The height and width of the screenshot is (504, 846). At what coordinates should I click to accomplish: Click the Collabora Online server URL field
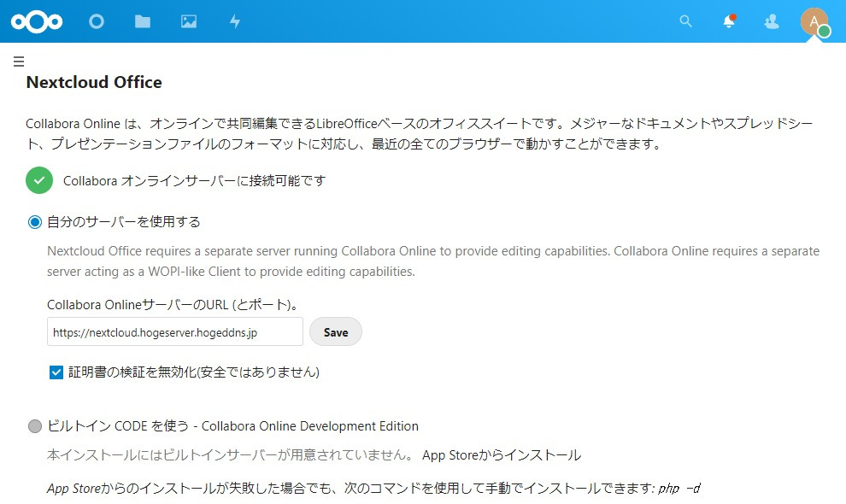click(x=175, y=331)
